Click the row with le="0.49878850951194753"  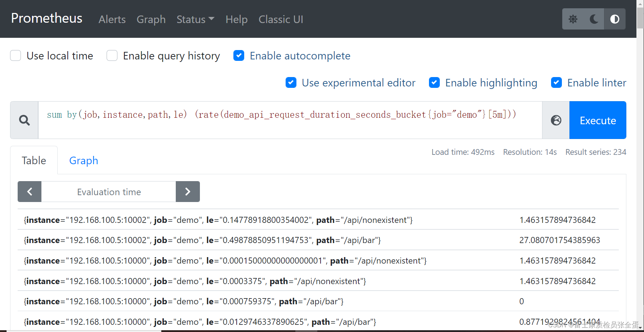(318, 240)
